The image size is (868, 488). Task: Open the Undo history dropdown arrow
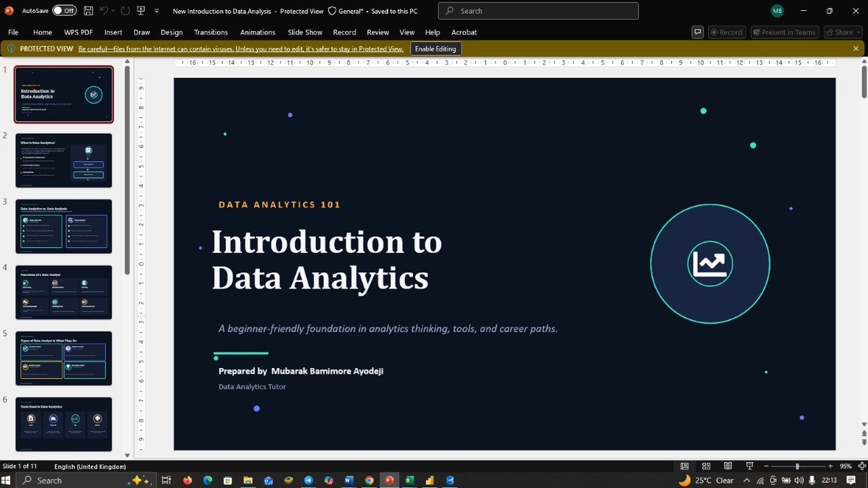(113, 11)
